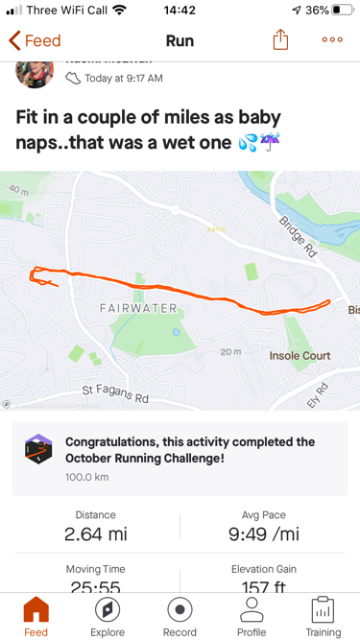This screenshot has height=640, width=360.
Task: Tap the Insole Court map label
Action: (300, 356)
